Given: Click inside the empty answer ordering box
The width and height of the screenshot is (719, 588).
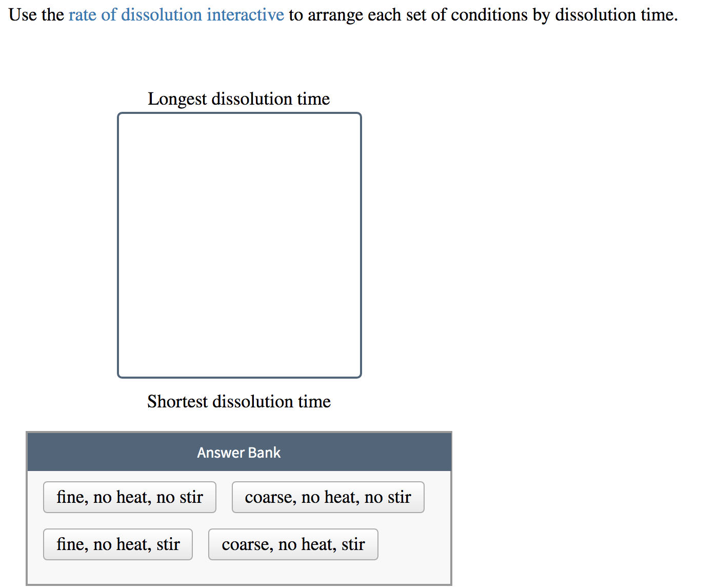Looking at the screenshot, I should click(239, 245).
